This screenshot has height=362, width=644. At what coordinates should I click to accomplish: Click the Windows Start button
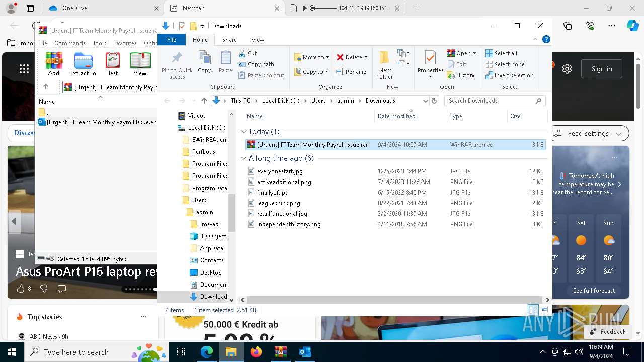pyautogui.click(x=12, y=352)
